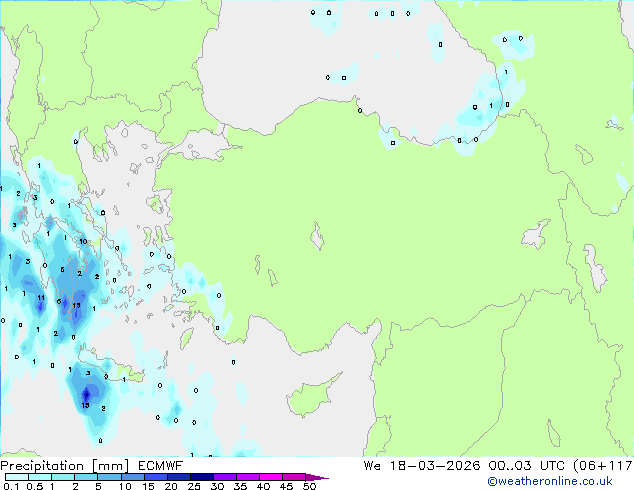The image size is (634, 490).
Task: Click the '35' legend scale label
Action: click(x=240, y=486)
